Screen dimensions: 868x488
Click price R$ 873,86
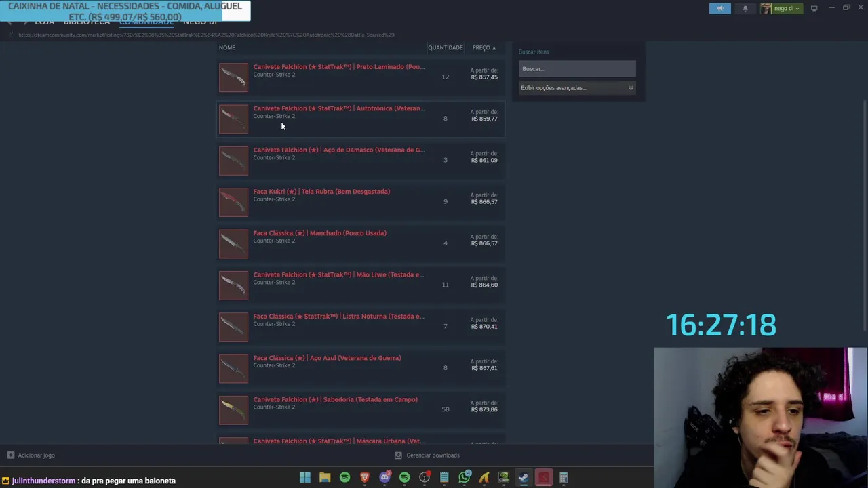tap(484, 409)
